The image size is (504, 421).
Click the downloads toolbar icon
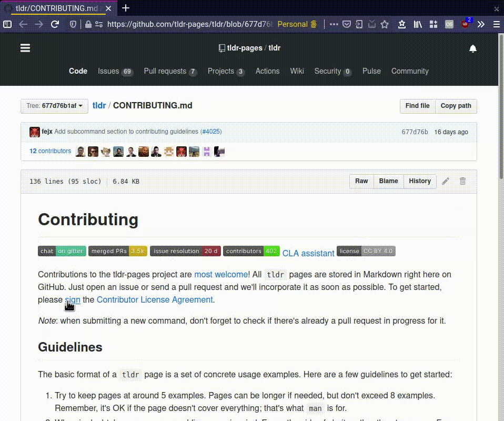371,24
